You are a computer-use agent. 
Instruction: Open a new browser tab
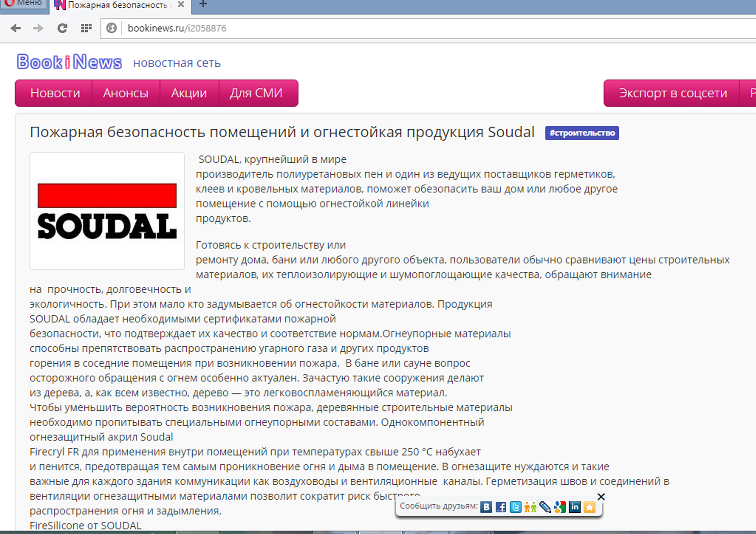coord(203,4)
